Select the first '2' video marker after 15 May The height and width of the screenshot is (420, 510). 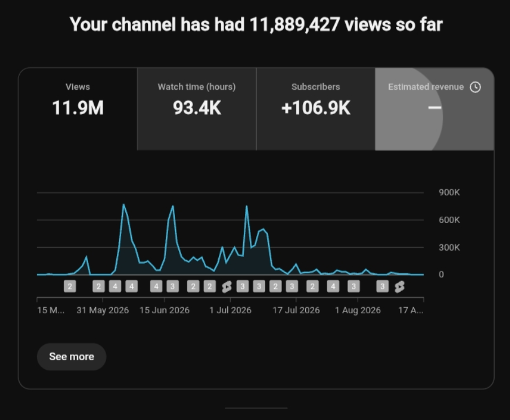click(x=70, y=287)
